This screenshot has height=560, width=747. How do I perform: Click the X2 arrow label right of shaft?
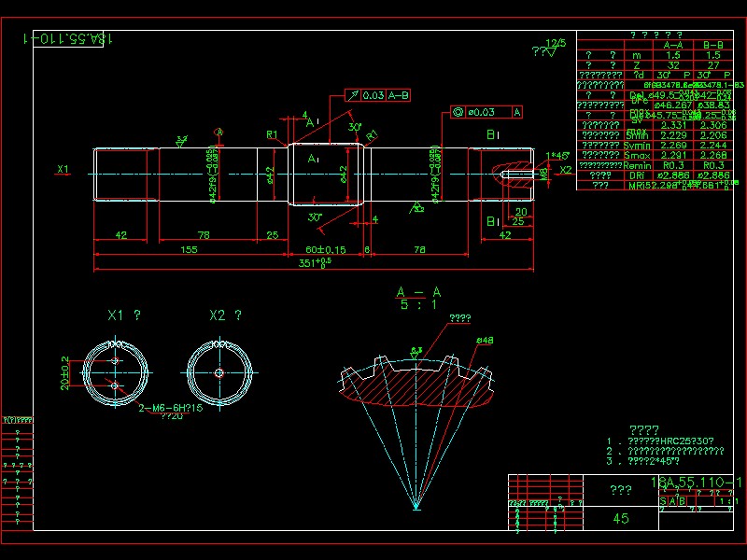(x=566, y=170)
